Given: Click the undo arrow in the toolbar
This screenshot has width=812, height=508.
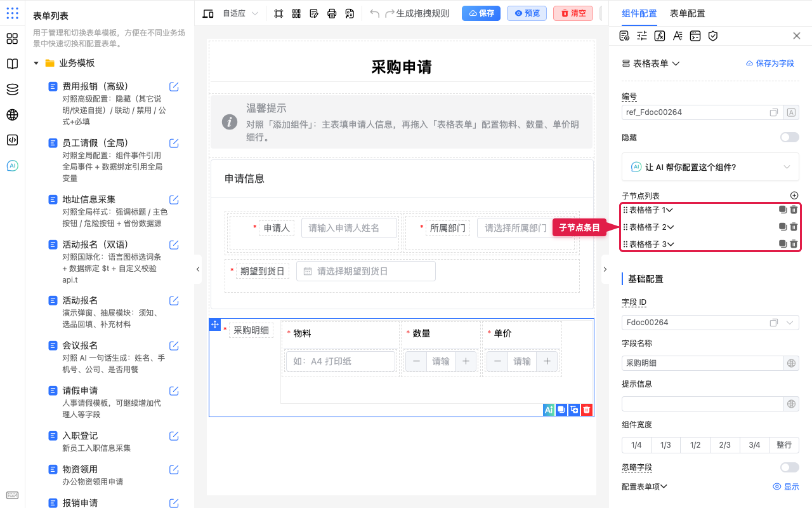Looking at the screenshot, I should coord(374,13).
